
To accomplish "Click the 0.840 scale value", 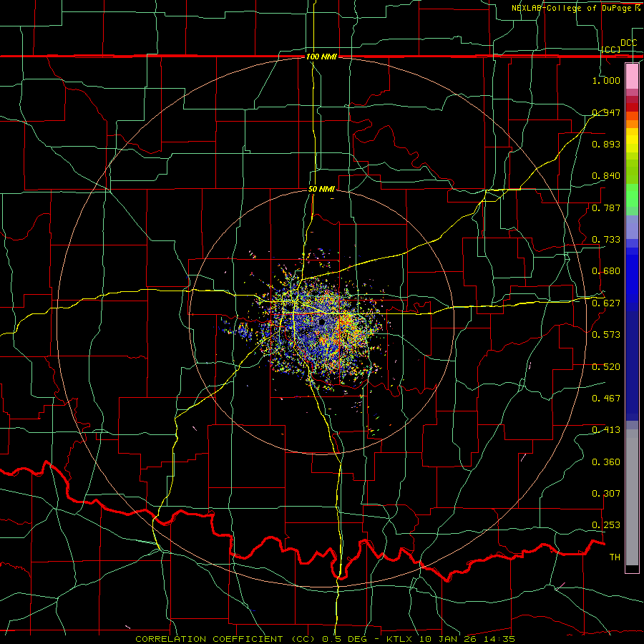I will coord(606,176).
